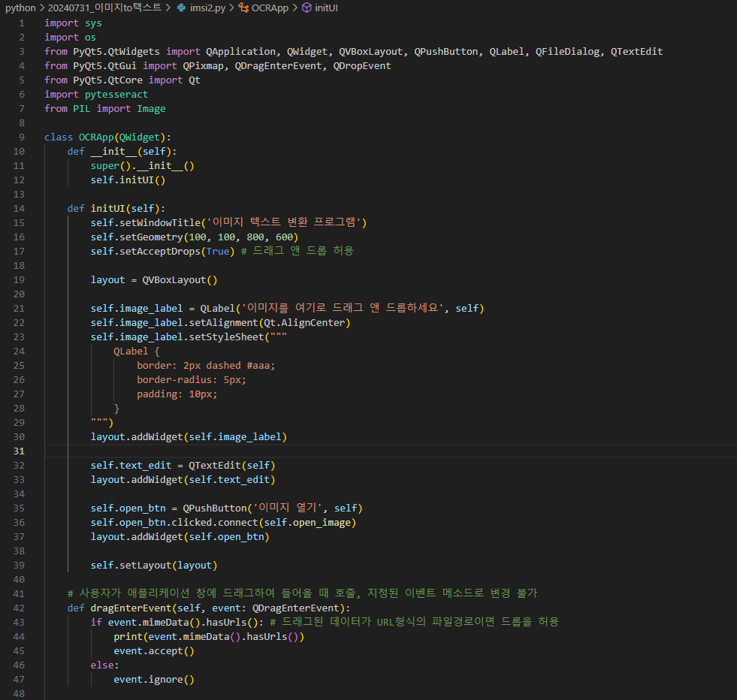Click the highlighted line number 31
The width and height of the screenshot is (737, 700).
[x=19, y=451]
